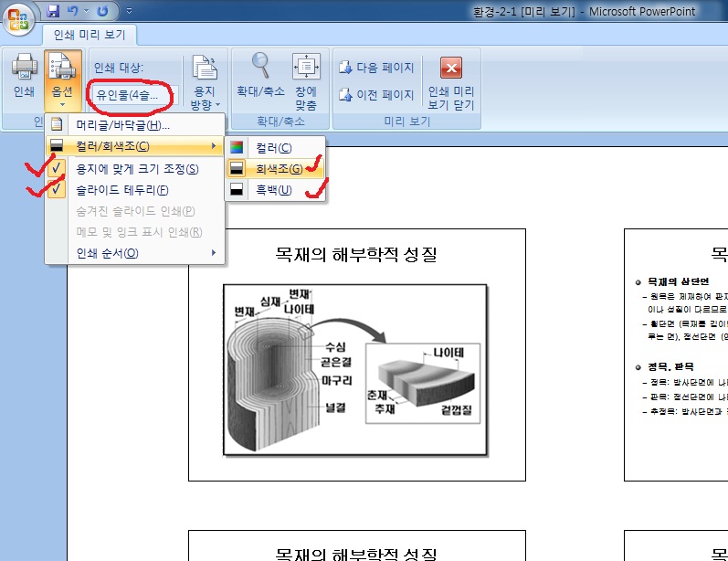Image resolution: width=728 pixels, height=561 pixels.
Task: Choose color (컬러) swatch option
Action: coord(274,148)
